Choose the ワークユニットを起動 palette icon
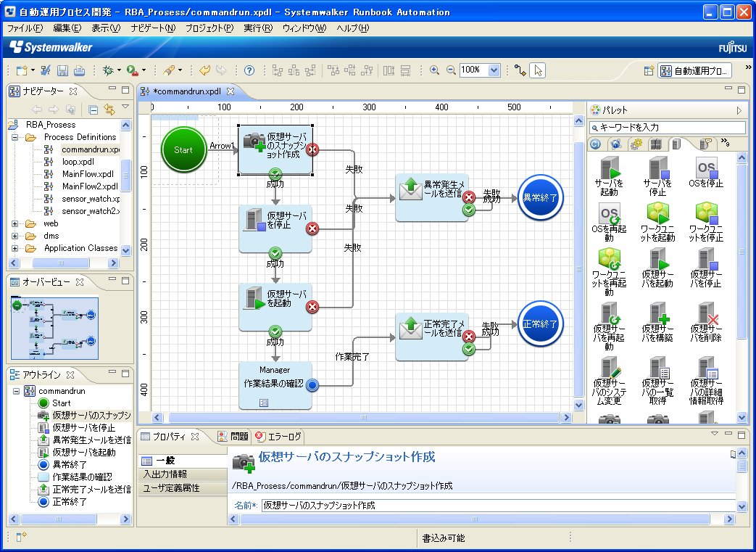Screen dimensions: 756x552 point(657,222)
